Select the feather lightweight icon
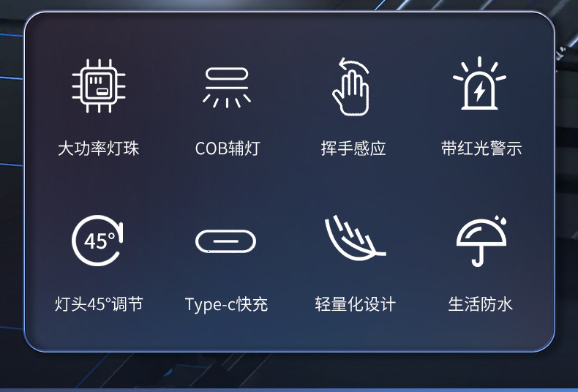This screenshot has height=392, width=578. tap(355, 238)
